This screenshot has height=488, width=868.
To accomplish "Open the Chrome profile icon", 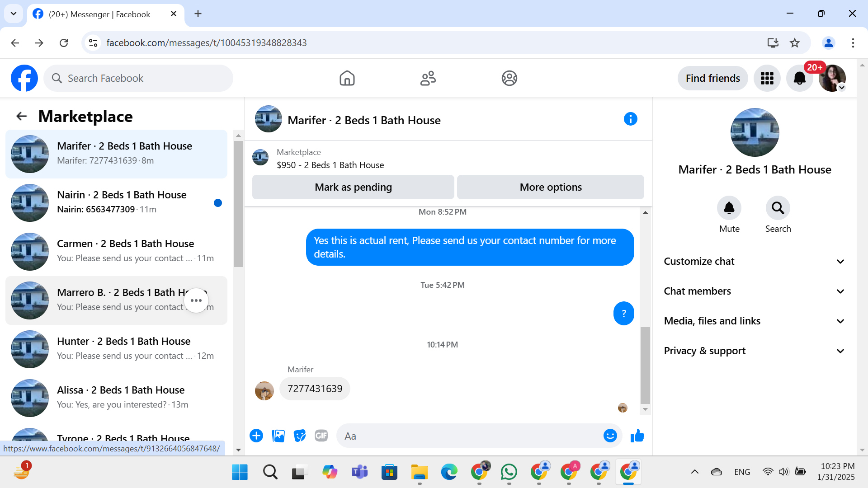I will point(829,43).
